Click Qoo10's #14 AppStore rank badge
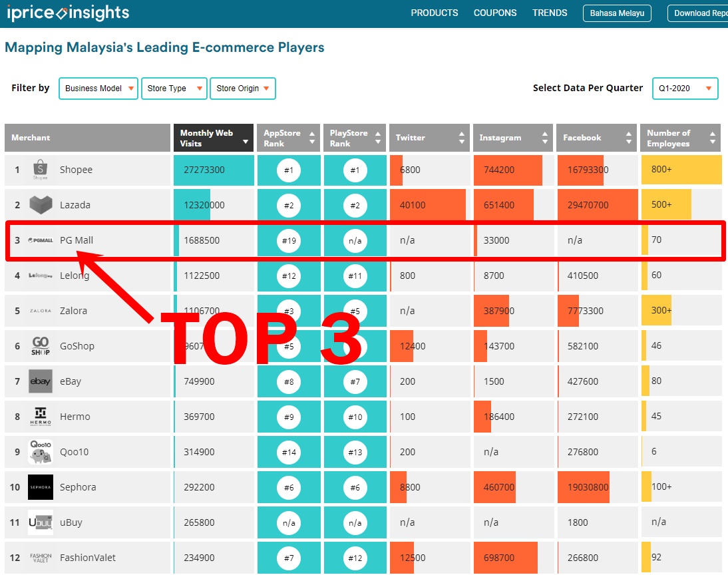This screenshot has width=728, height=575. click(289, 453)
